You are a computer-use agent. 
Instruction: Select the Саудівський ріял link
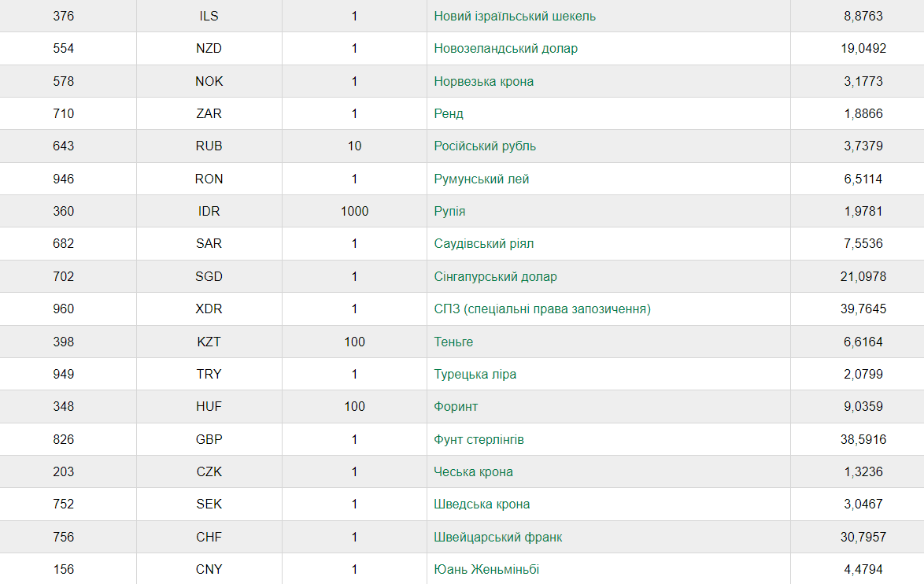(484, 243)
